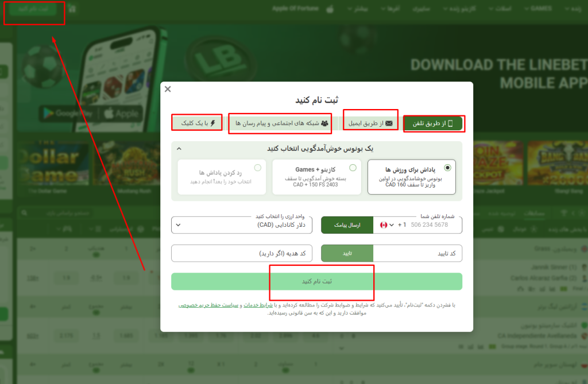
Task: Click the green send SMS button
Action: 347,225
